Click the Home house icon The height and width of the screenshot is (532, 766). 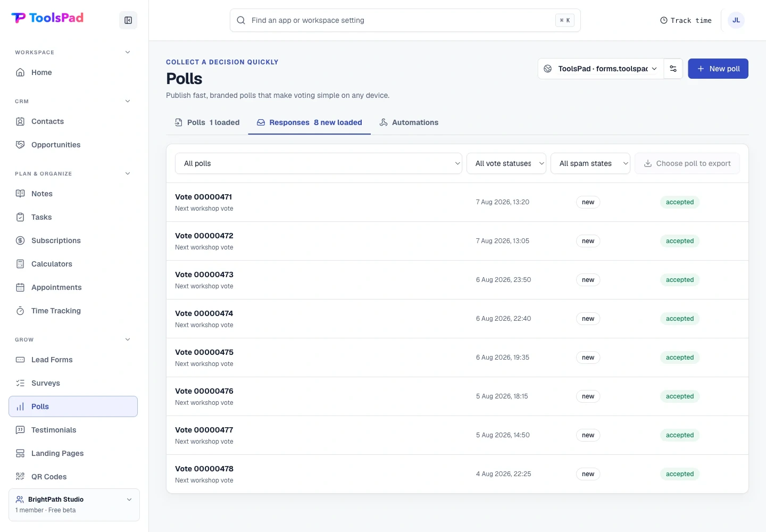coord(20,72)
